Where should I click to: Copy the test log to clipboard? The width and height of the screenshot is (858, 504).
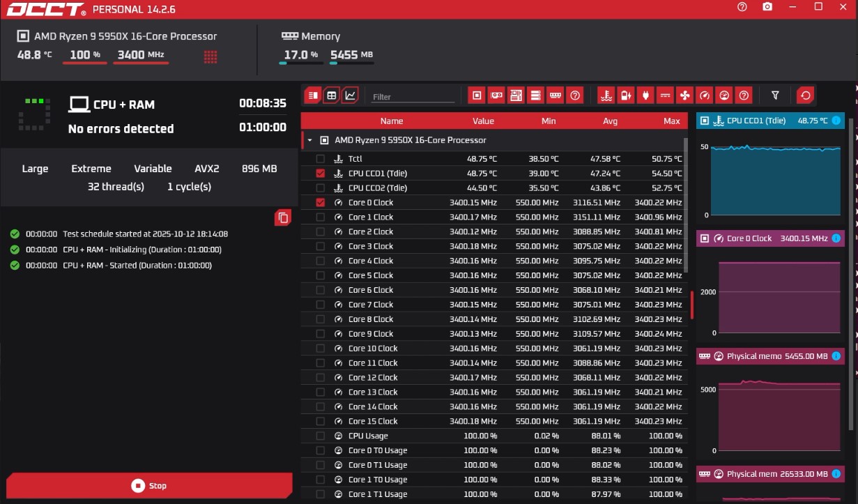(x=283, y=217)
